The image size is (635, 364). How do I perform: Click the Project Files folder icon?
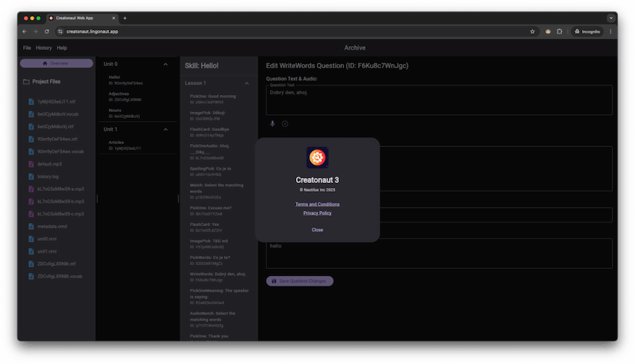(26, 82)
